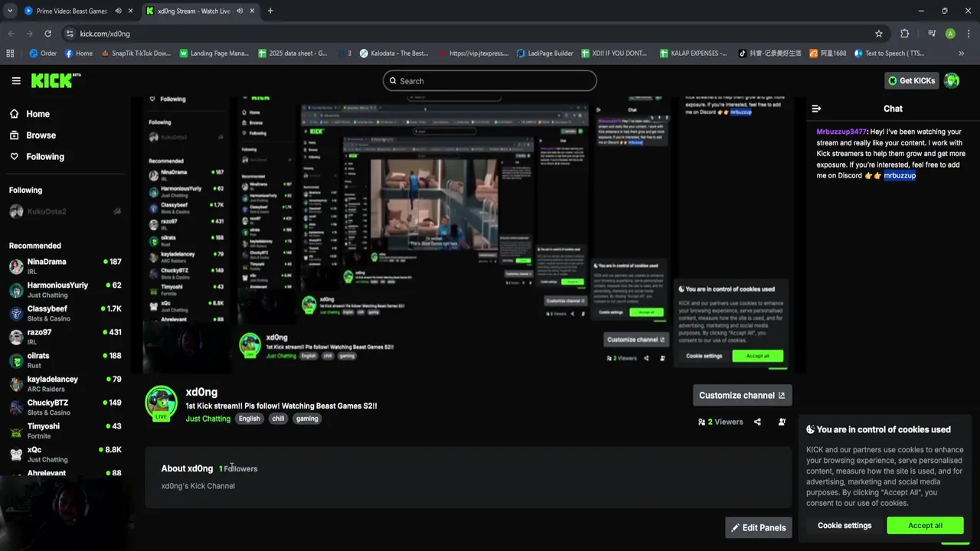Viewport: 980px width, 551px height.
Task: Close the xd0ng Stream tab
Action: [x=252, y=11]
